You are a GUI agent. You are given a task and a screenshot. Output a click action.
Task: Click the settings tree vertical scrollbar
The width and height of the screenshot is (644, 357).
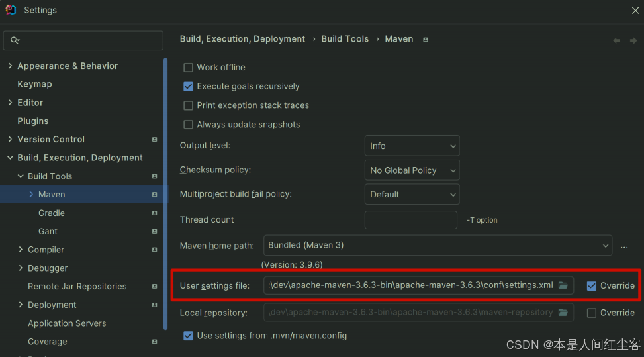coord(165,193)
